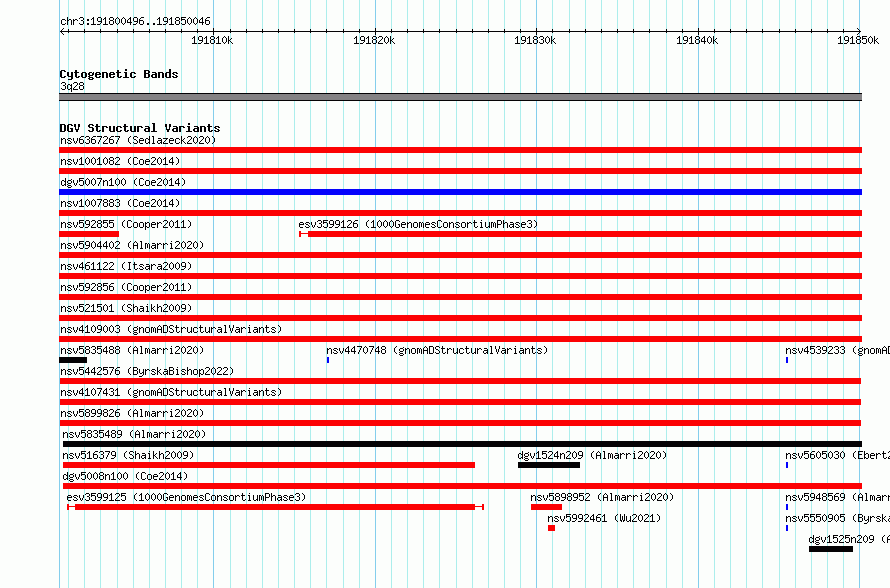Select the nsv4539233 variant label

point(837,350)
